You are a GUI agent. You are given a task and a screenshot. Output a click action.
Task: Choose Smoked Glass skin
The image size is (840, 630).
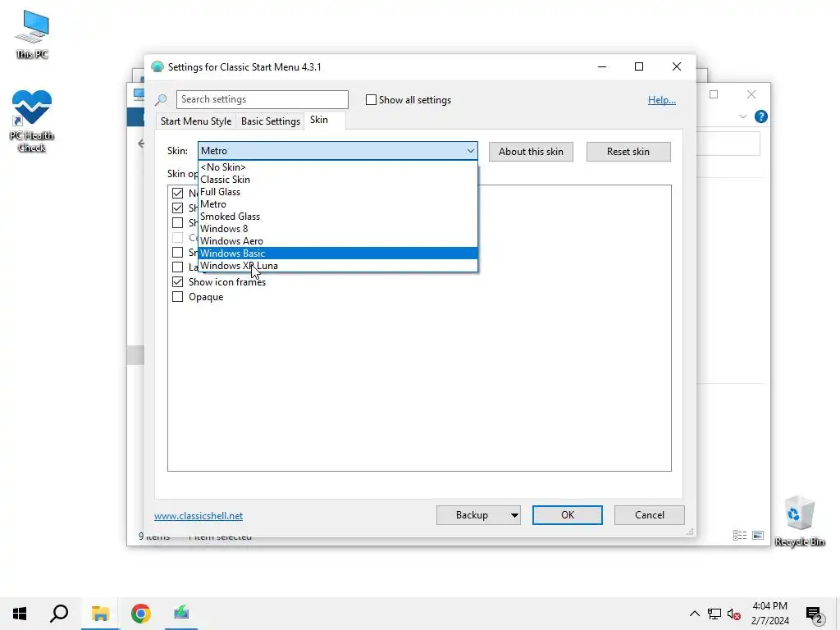[337, 217]
